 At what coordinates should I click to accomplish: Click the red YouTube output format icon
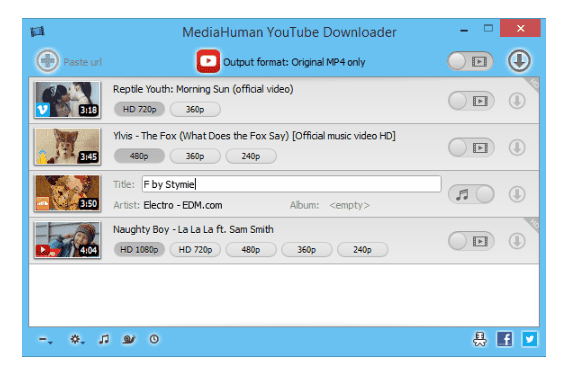click(208, 61)
